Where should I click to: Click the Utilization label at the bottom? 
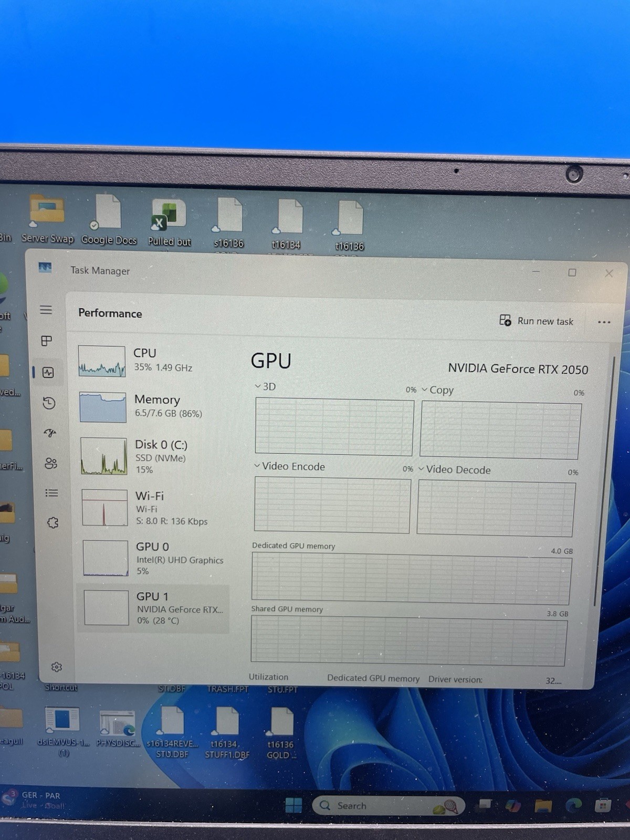268,677
